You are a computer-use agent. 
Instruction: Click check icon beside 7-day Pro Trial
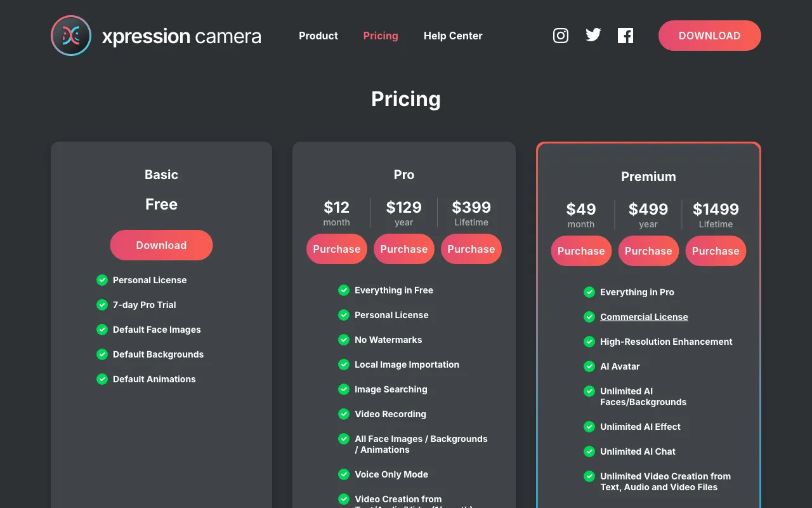tap(102, 305)
